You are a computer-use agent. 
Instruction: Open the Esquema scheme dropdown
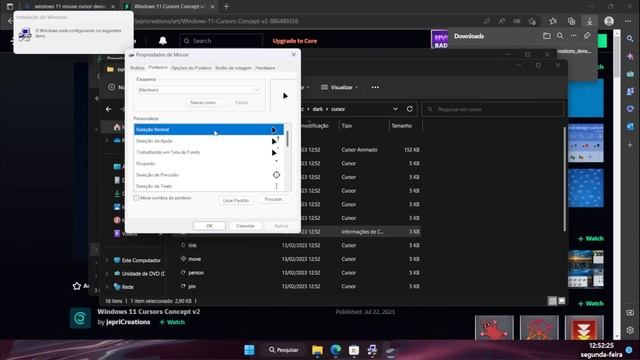coord(199,90)
